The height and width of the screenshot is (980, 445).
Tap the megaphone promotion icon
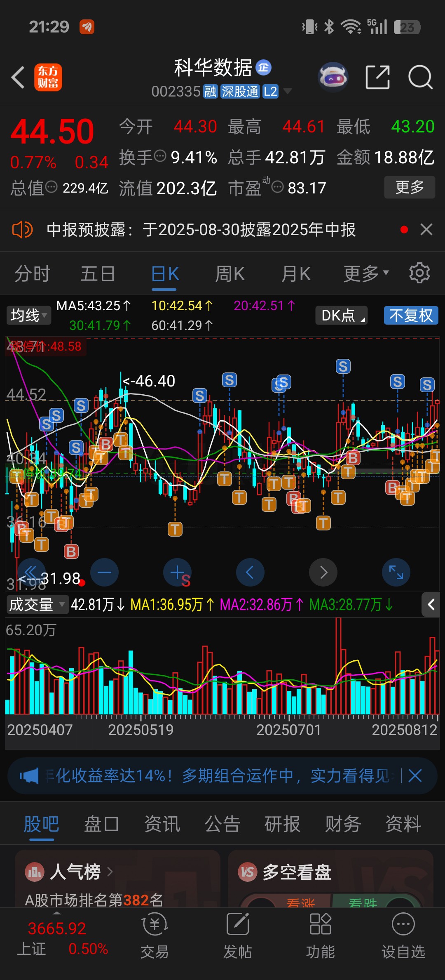29,776
